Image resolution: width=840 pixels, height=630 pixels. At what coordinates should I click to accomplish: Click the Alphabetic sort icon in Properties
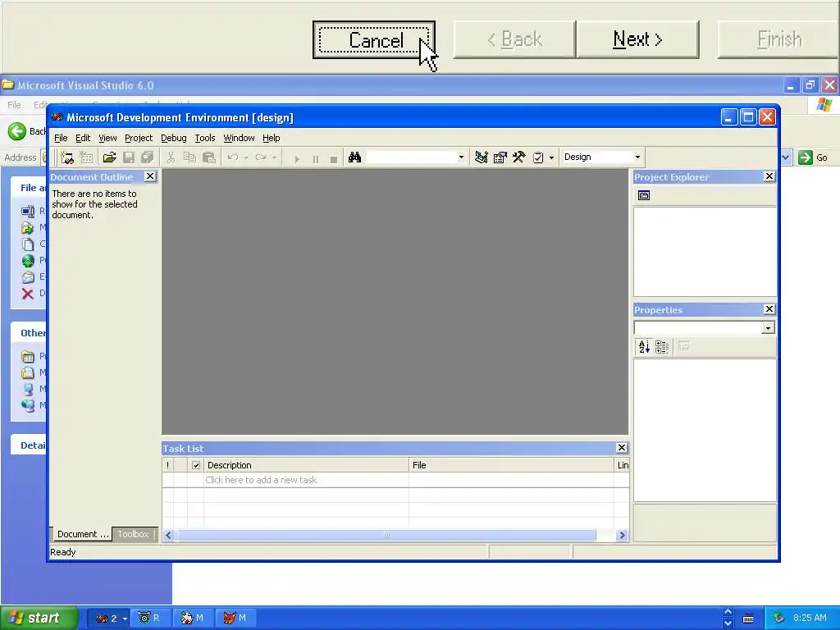click(644, 347)
